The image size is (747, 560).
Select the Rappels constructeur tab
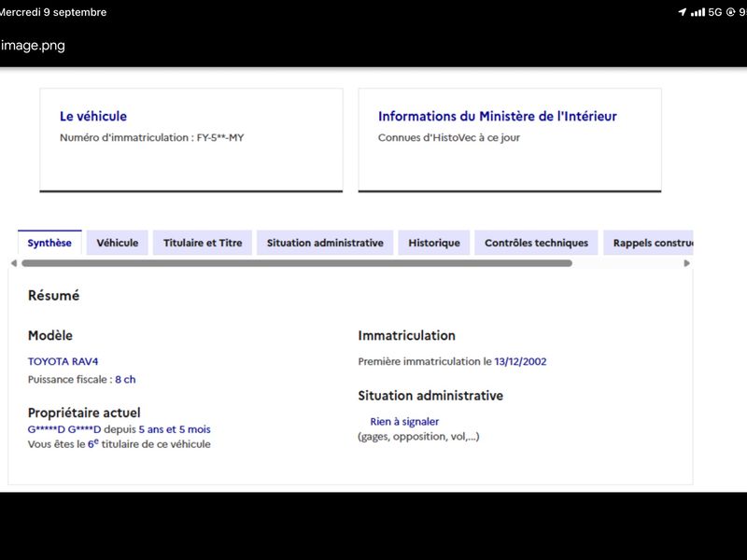[x=648, y=243]
